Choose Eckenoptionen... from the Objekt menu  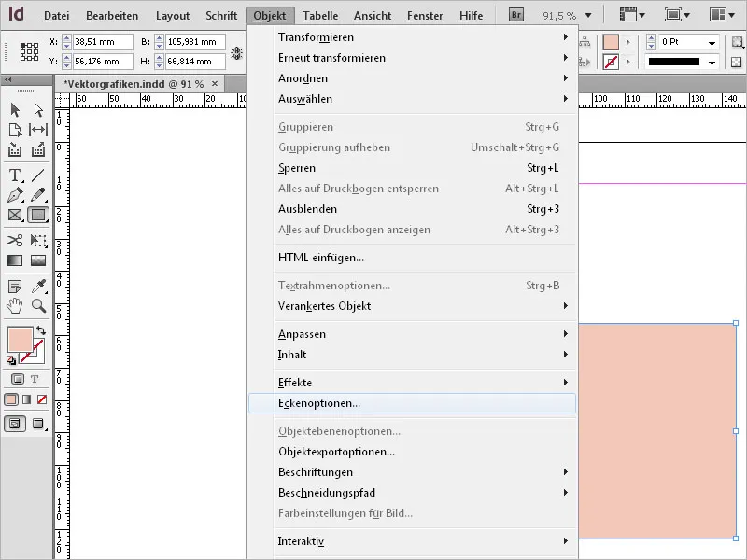[x=412, y=403]
